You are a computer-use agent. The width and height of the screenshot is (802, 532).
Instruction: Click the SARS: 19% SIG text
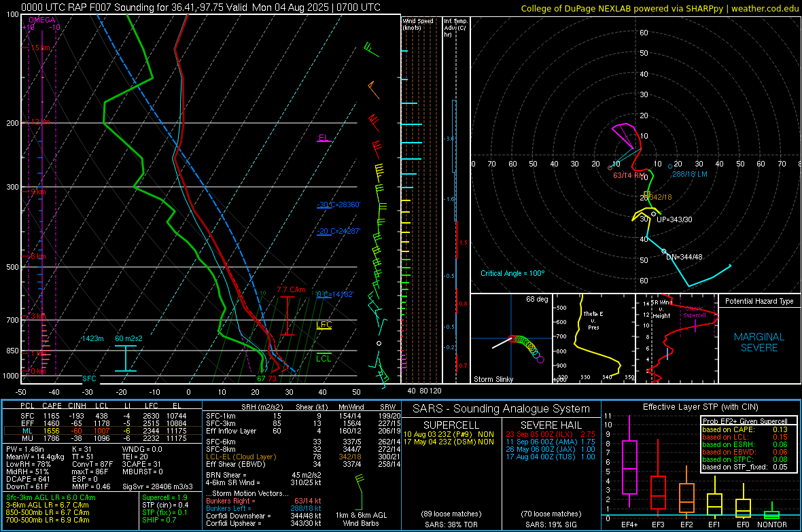551,525
